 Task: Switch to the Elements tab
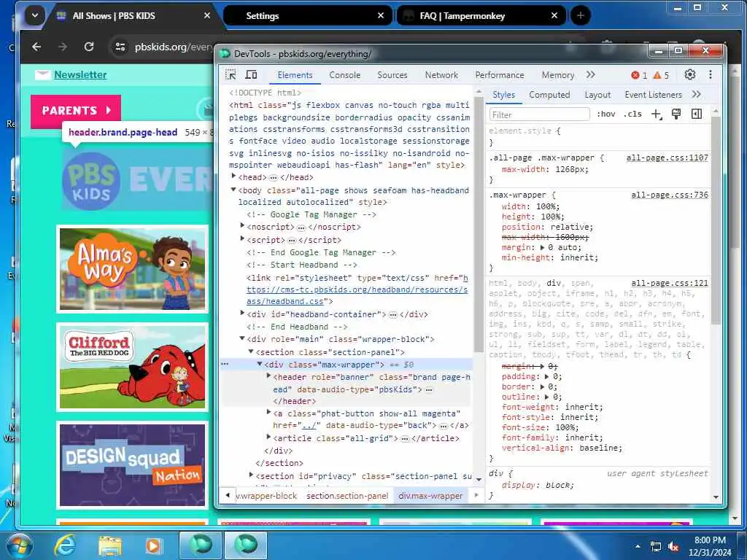point(295,75)
